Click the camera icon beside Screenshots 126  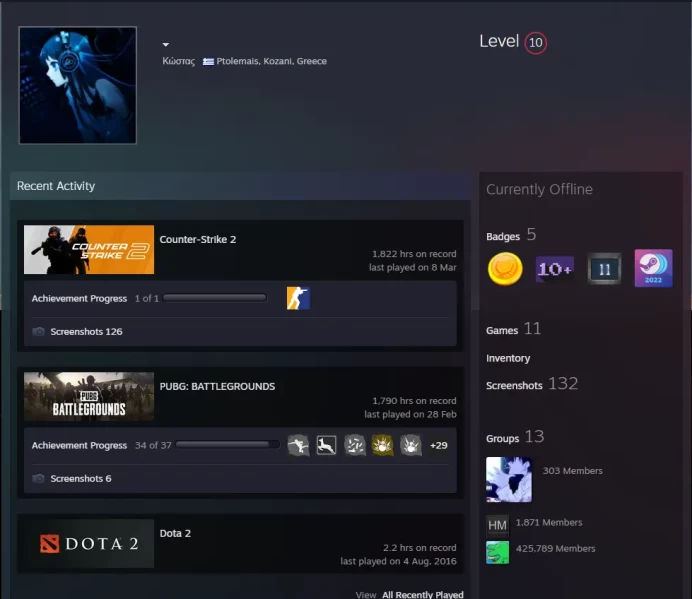(x=38, y=332)
